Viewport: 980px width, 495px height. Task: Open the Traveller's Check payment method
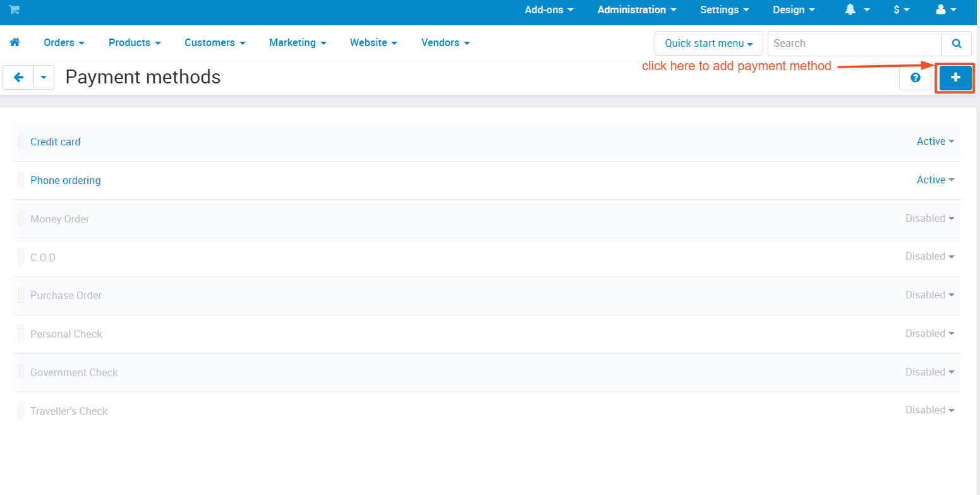tap(69, 411)
